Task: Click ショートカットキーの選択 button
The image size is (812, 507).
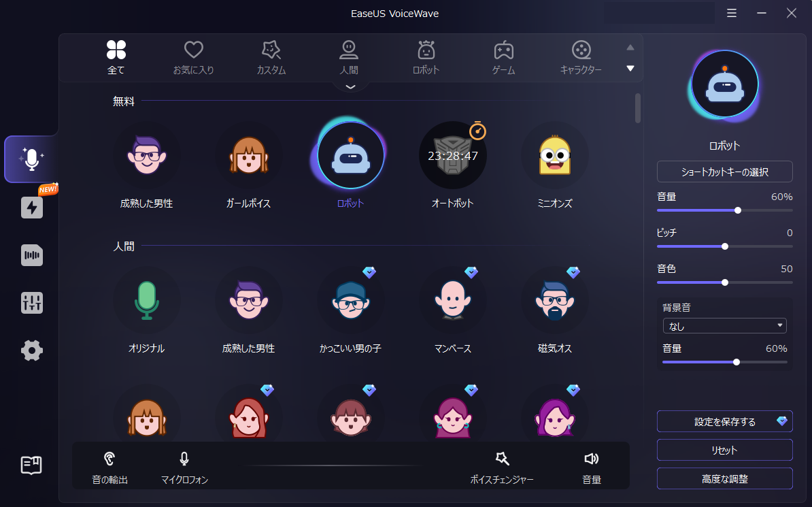Action: pos(724,171)
